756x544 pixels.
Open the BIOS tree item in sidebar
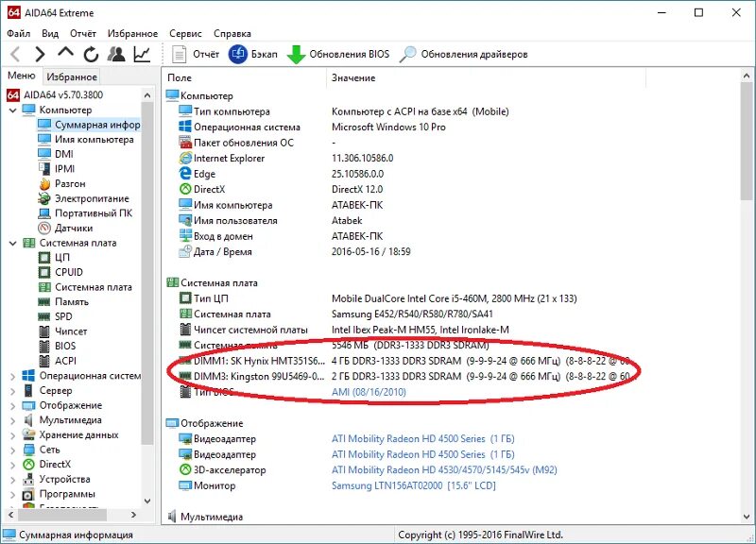pyautogui.click(x=57, y=346)
